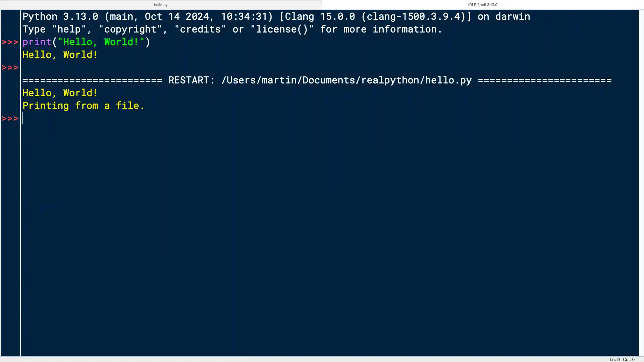Click the Hello, World! output text
This screenshot has width=644, height=362.
point(60,55)
